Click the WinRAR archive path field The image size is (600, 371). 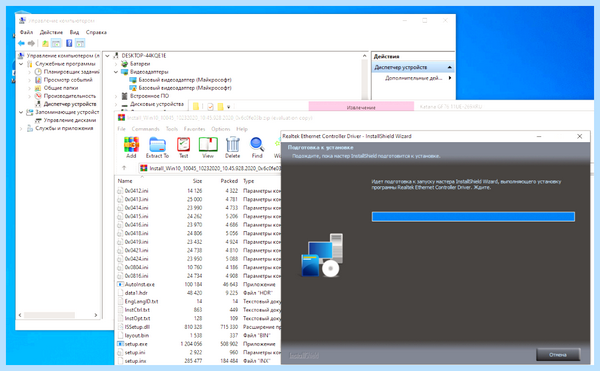[x=210, y=168]
